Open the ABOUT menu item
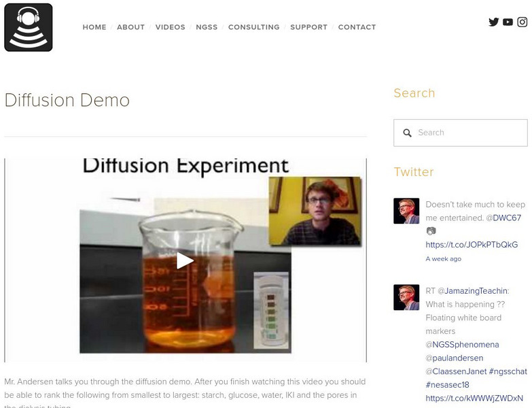 [x=130, y=27]
